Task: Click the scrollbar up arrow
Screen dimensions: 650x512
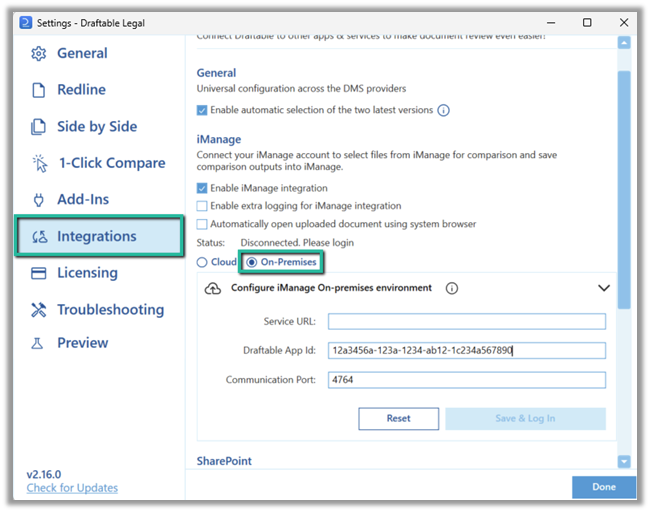Action: (x=624, y=43)
